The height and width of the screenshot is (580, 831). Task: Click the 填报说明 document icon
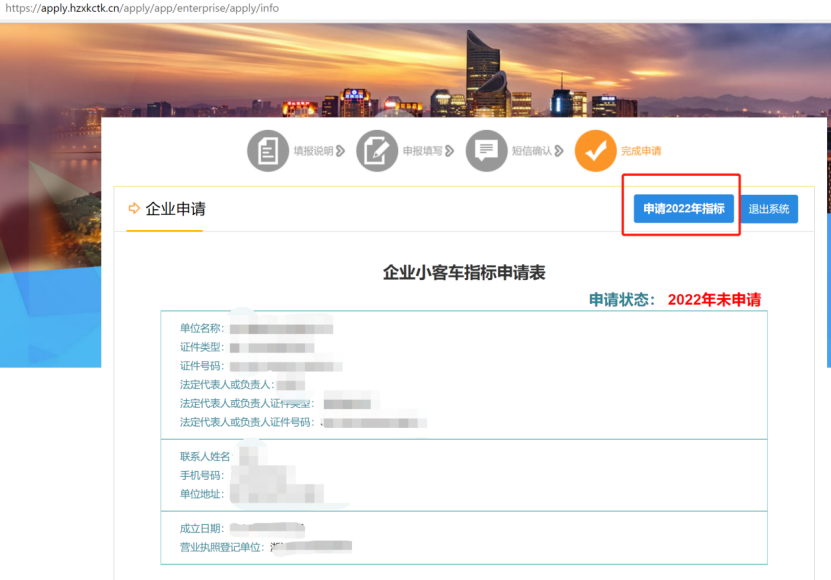pos(267,151)
